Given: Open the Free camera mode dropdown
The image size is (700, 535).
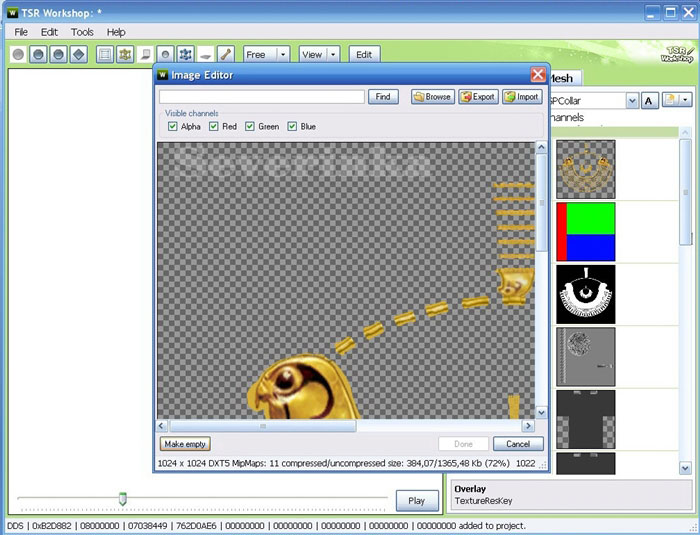Looking at the screenshot, I should (x=283, y=54).
